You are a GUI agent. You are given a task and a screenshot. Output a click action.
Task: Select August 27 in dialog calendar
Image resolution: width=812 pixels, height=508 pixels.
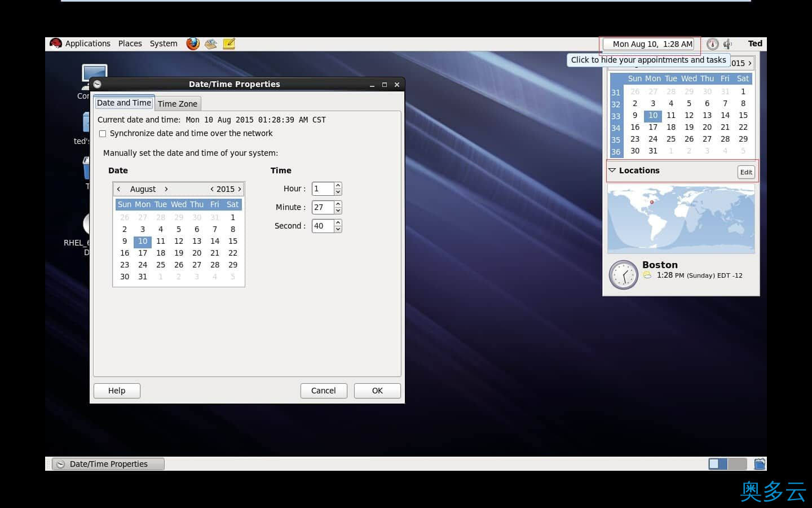[x=197, y=265]
